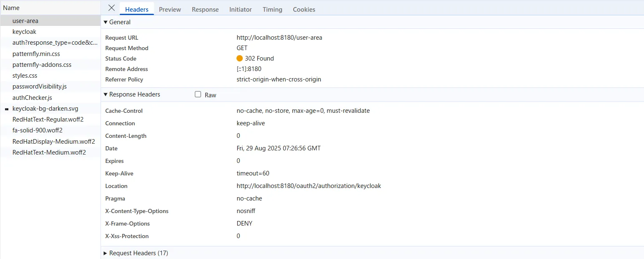This screenshot has height=259, width=644.
Task: Open the Cookies tab
Action: coord(304,9)
